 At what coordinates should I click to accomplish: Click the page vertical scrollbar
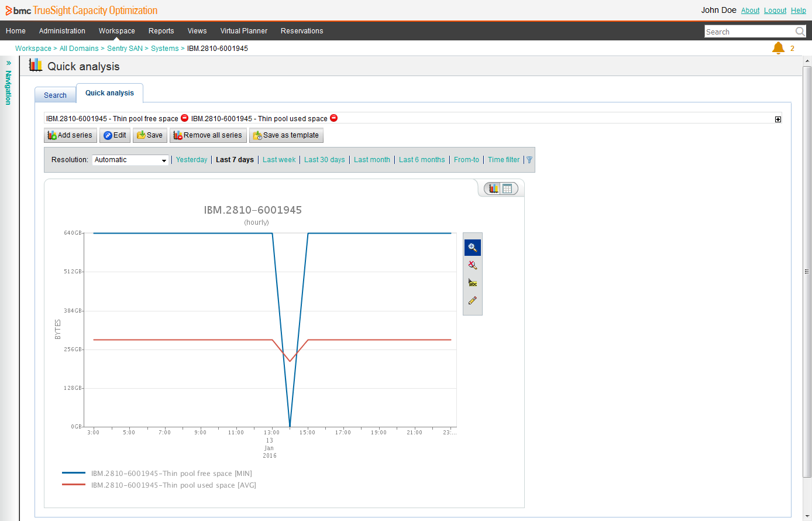(807, 272)
